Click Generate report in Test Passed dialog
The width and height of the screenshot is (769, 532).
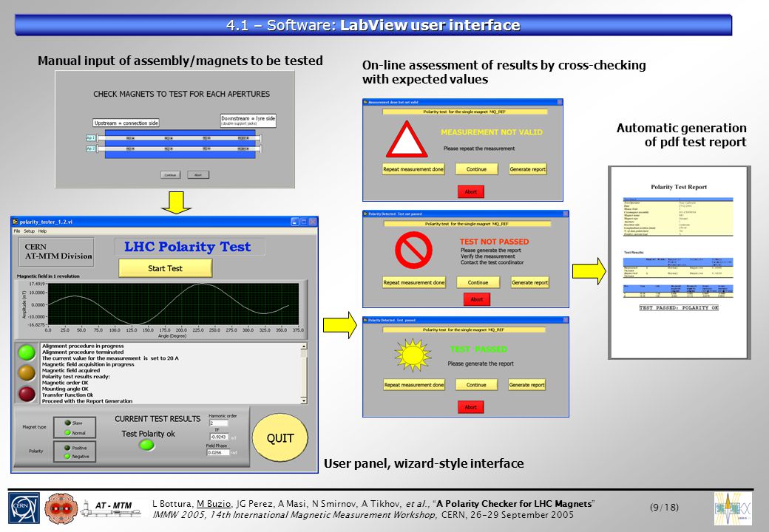point(526,384)
